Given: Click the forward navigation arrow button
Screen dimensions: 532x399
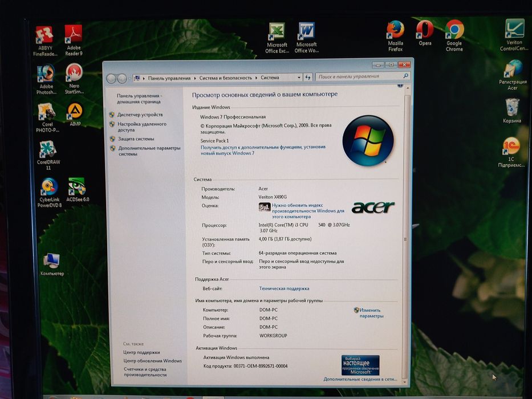Looking at the screenshot, I should coord(122,79).
